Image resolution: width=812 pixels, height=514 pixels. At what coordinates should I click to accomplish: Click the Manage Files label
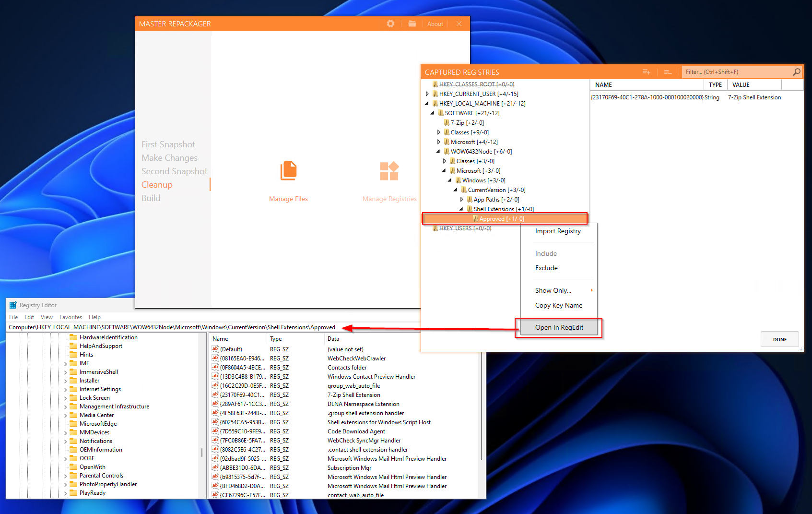pyautogui.click(x=288, y=199)
